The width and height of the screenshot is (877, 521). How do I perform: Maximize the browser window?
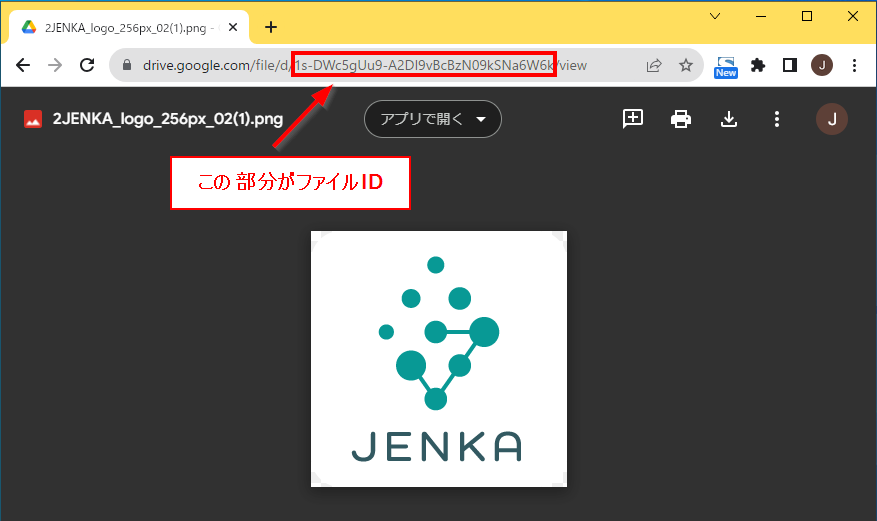click(807, 16)
